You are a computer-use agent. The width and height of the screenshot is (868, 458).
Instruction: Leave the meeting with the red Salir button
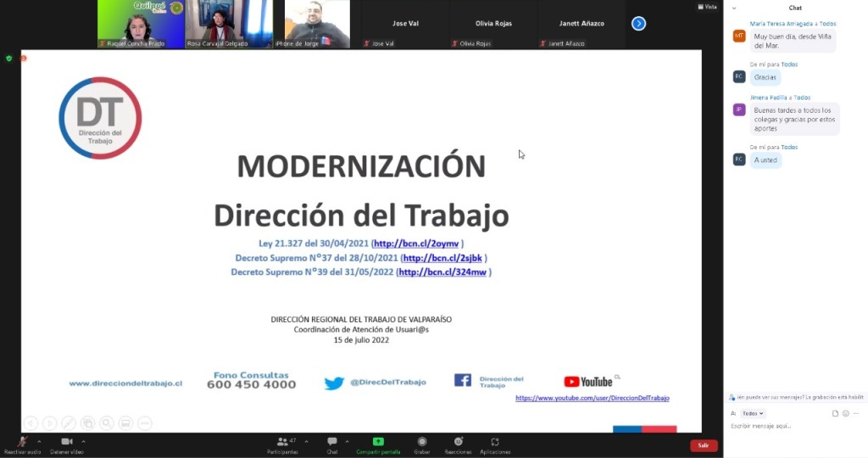click(x=704, y=445)
